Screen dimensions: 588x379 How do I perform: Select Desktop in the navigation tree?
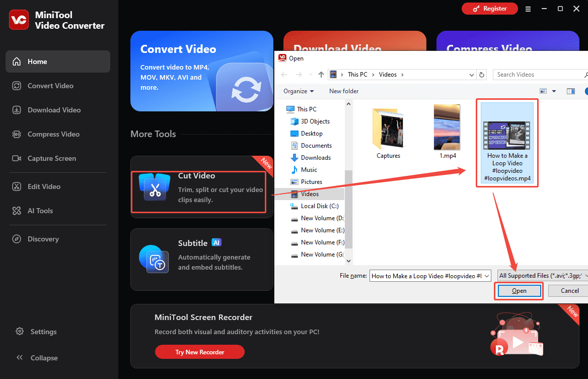tap(307, 134)
